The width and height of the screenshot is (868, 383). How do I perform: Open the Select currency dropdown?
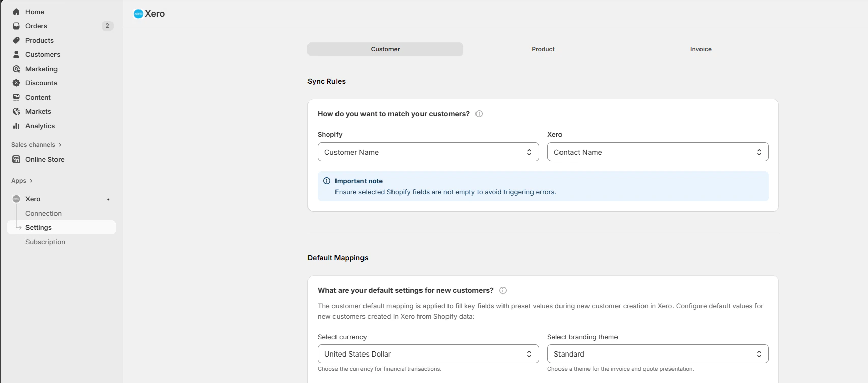pos(428,354)
